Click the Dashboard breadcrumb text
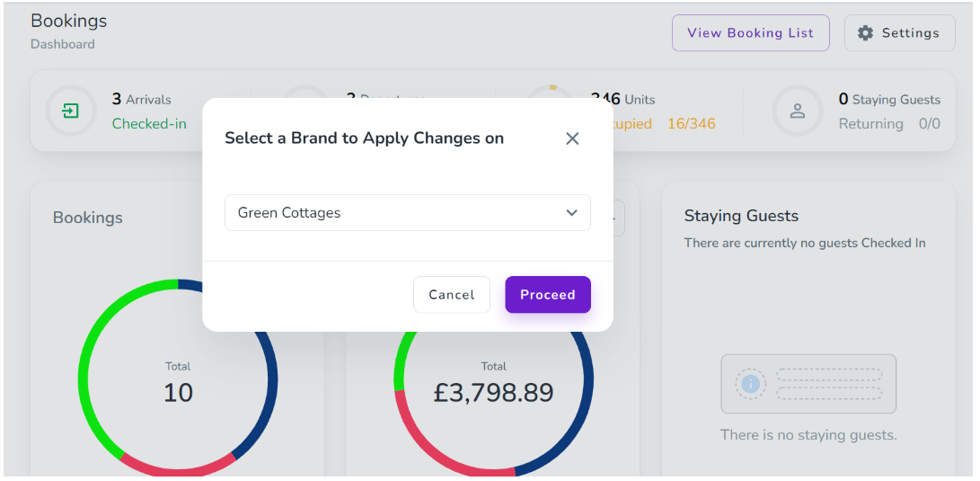This screenshot has height=481, width=980. [62, 44]
